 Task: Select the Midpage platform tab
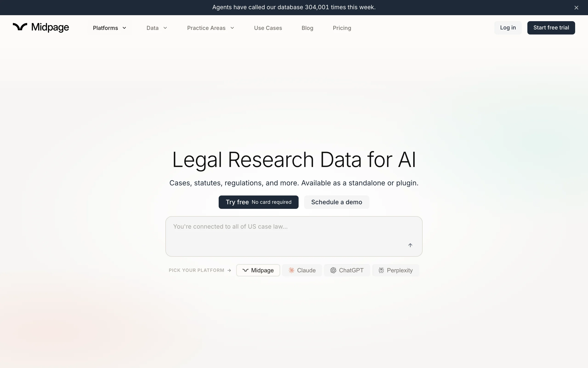click(258, 270)
